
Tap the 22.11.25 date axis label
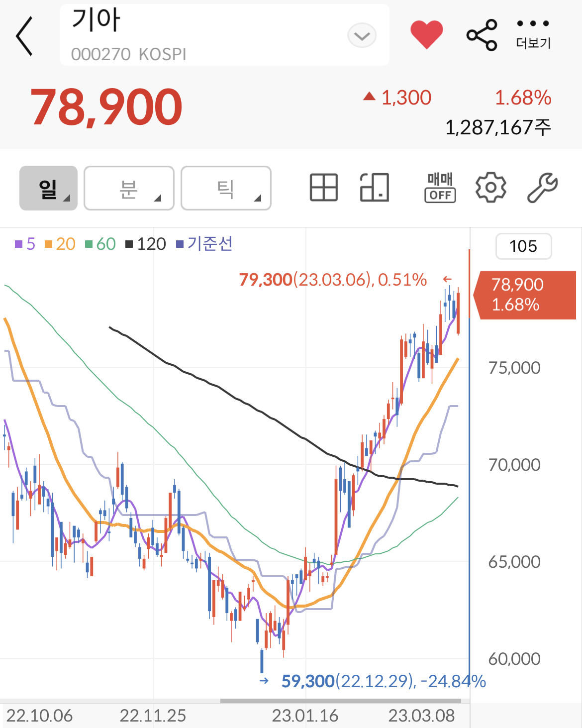(x=153, y=716)
